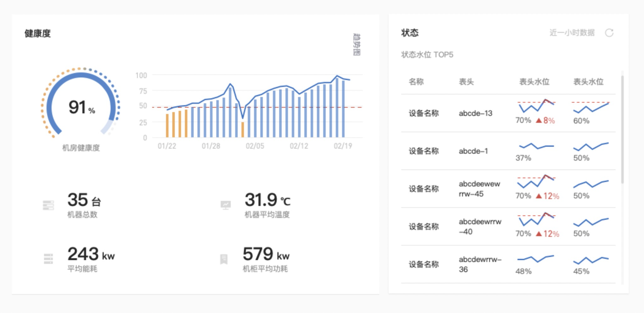Select the 91% health gauge
Screen dimensions: 644x313
81,103
